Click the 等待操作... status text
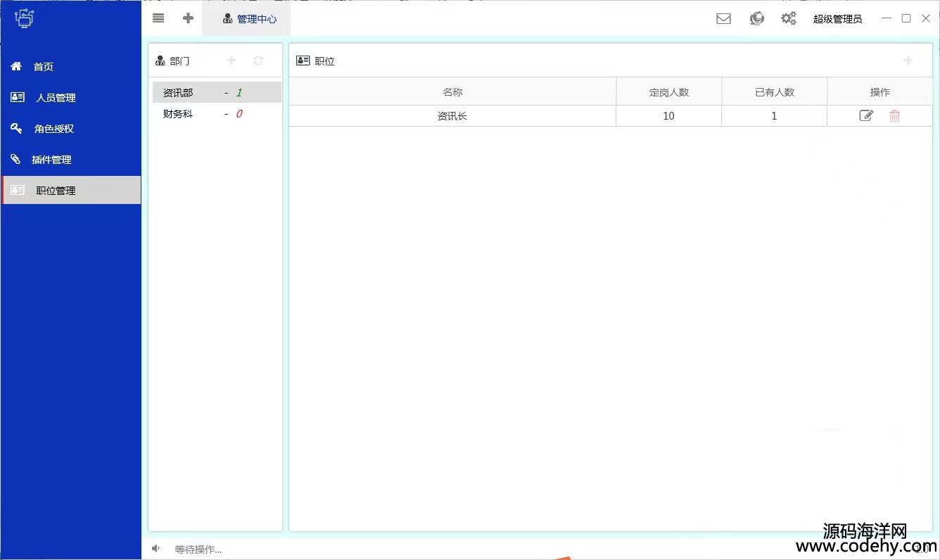 (198, 549)
